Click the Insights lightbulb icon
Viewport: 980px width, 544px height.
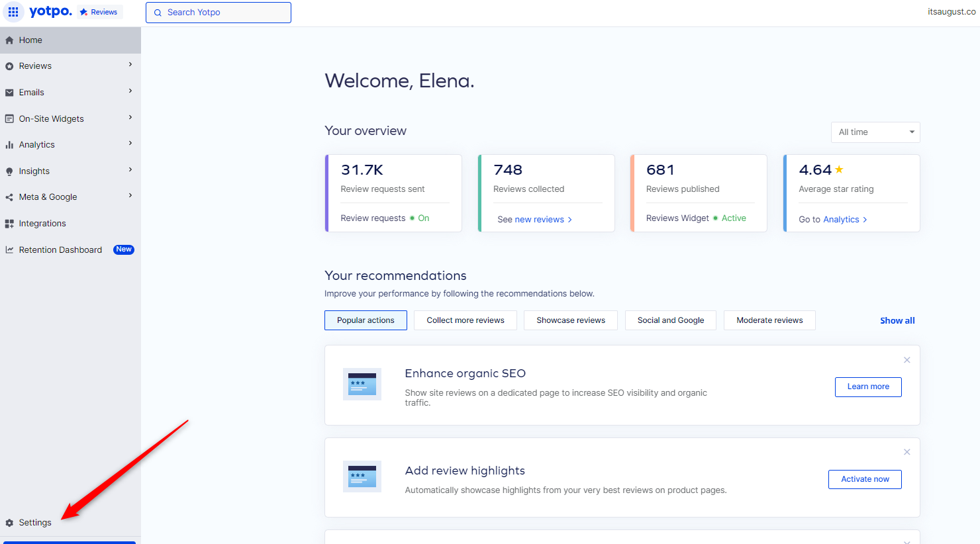9,171
